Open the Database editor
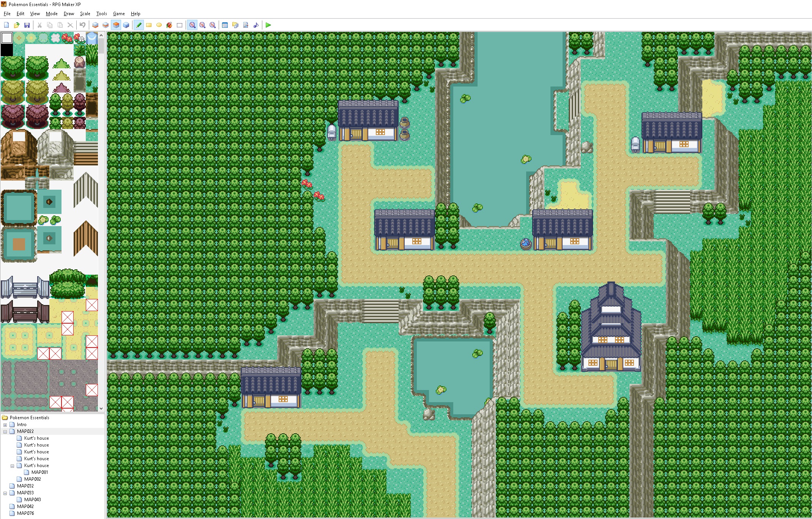The image size is (812, 519). click(x=225, y=25)
